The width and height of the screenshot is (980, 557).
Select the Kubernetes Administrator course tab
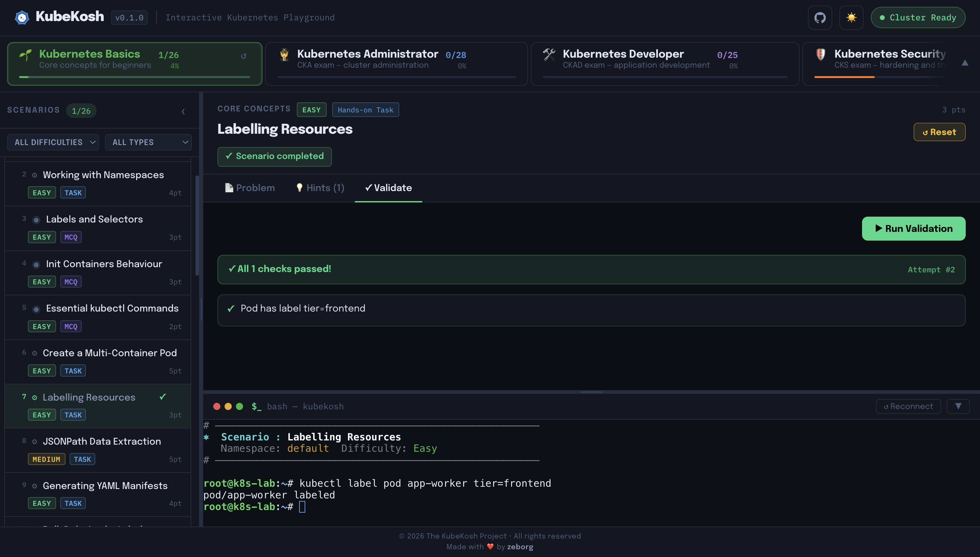(x=396, y=63)
